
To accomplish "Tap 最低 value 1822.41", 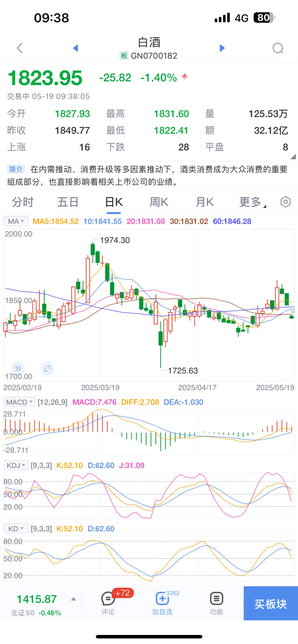I will [x=171, y=130].
